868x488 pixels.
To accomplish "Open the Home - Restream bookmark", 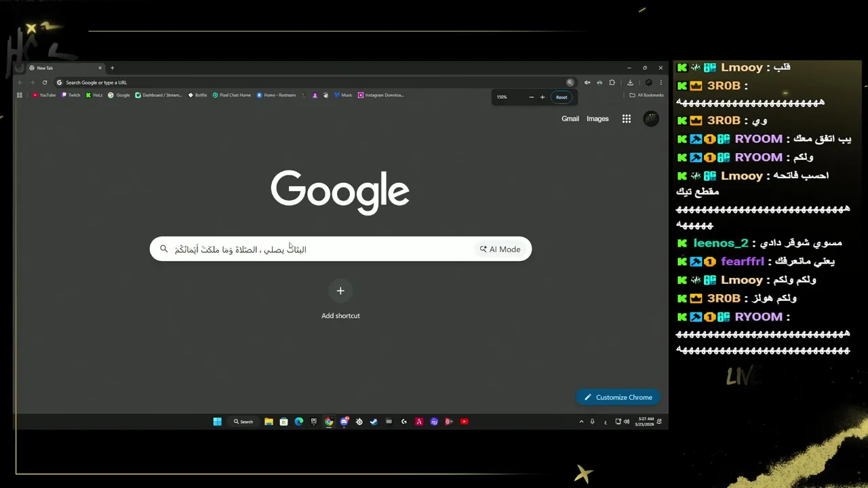I will (277, 95).
